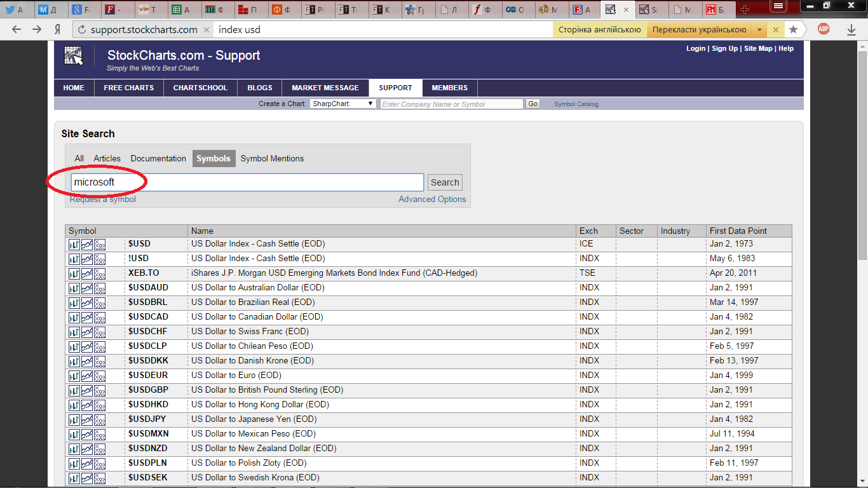The image size is (868, 488).
Task: Expand the translate options dropdown arrow
Action: pos(759,29)
